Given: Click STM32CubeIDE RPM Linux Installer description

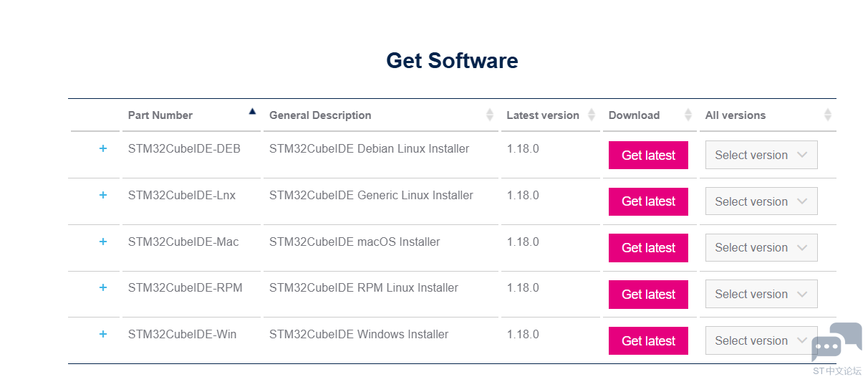Looking at the screenshot, I should [364, 287].
